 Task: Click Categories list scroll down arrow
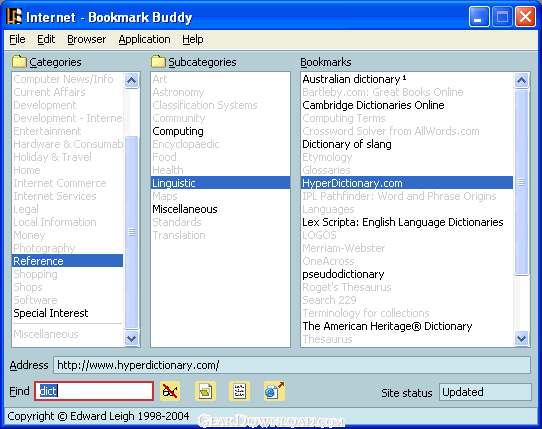(131, 338)
